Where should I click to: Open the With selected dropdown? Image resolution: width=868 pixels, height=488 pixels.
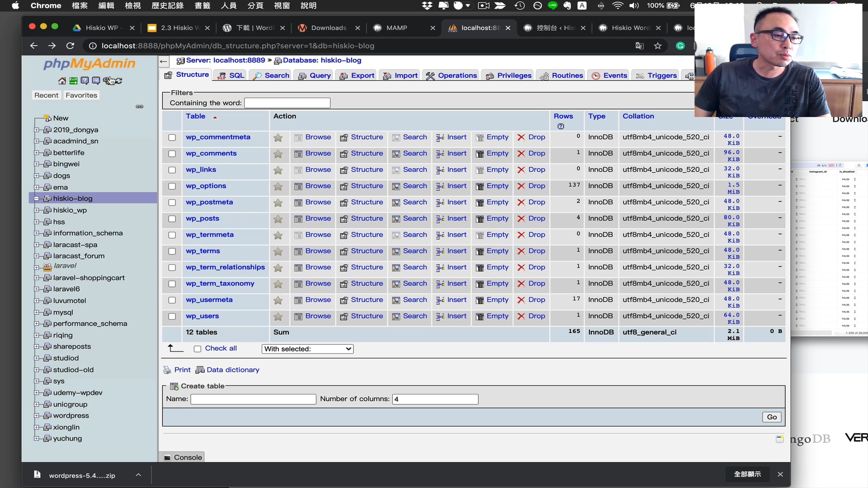(307, 349)
